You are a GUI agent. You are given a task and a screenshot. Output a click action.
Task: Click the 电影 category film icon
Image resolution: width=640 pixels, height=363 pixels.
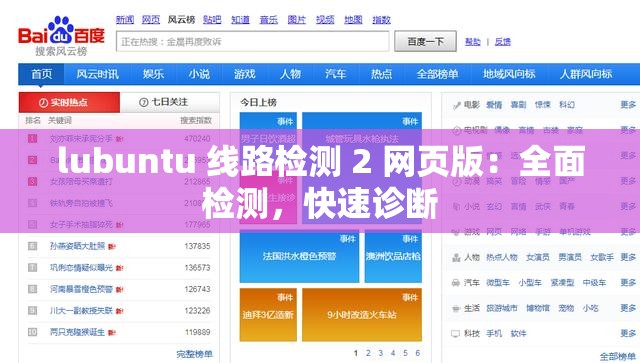pos(457,105)
